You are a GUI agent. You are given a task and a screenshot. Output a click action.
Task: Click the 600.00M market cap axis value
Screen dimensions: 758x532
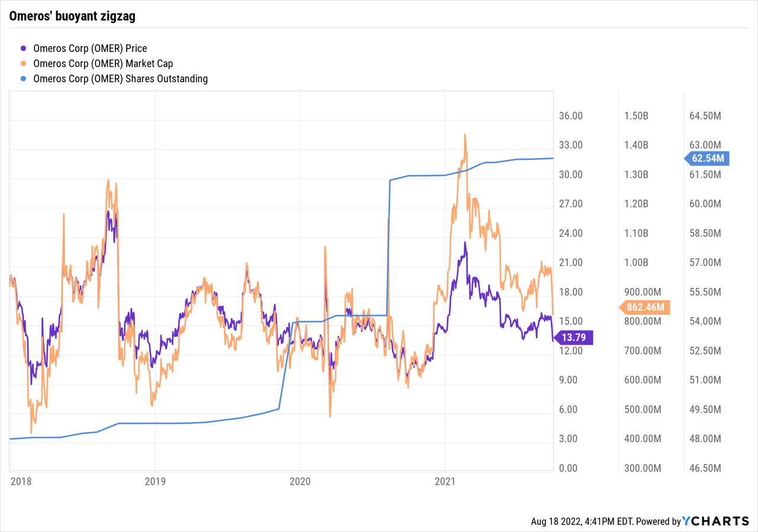[643, 380]
